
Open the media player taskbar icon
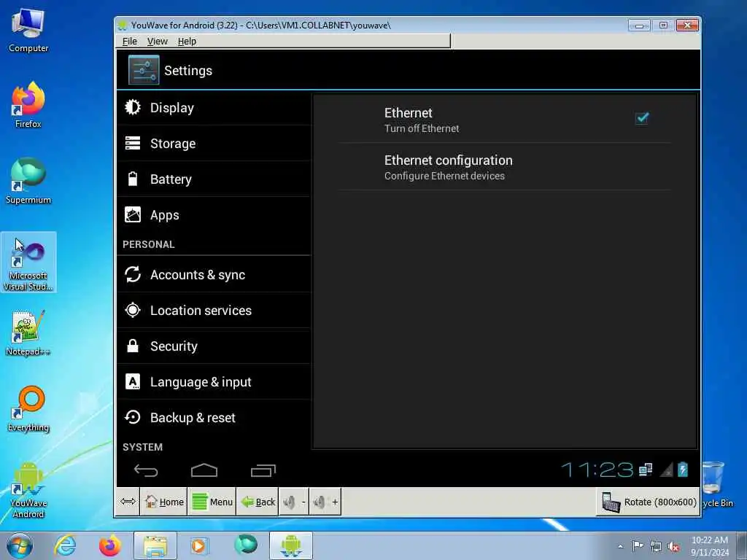(199, 545)
